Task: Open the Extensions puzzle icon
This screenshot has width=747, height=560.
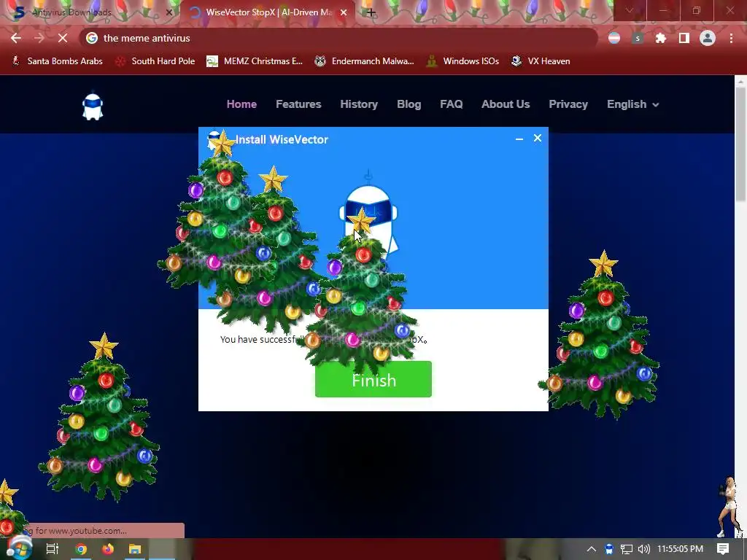Action: [x=661, y=38]
